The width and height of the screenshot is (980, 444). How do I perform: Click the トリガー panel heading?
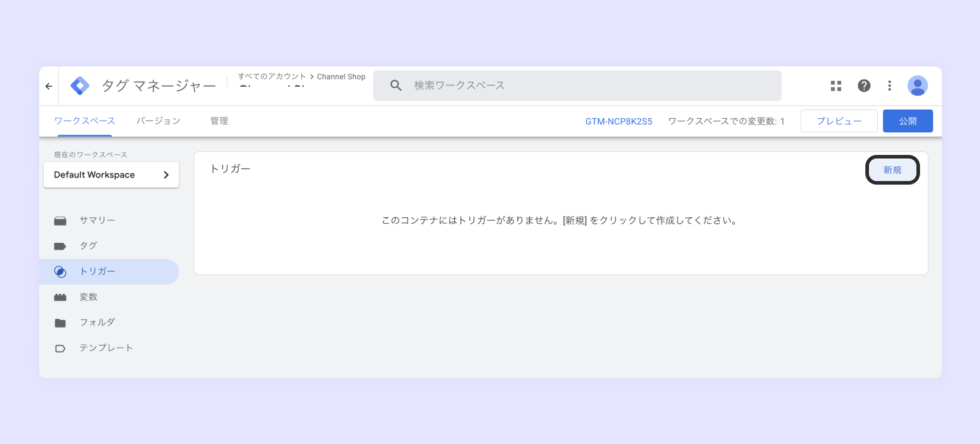(x=230, y=169)
